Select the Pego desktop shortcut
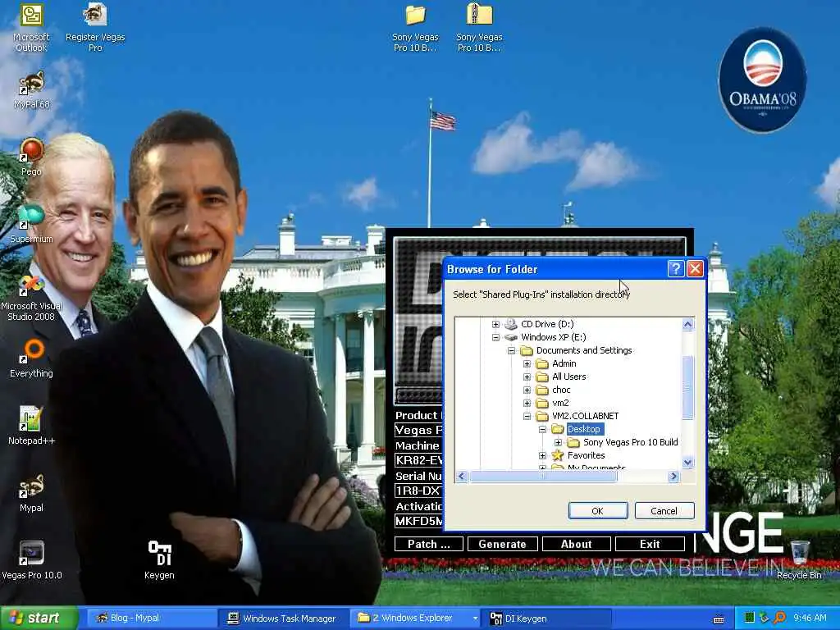The image size is (840, 630). (31, 157)
